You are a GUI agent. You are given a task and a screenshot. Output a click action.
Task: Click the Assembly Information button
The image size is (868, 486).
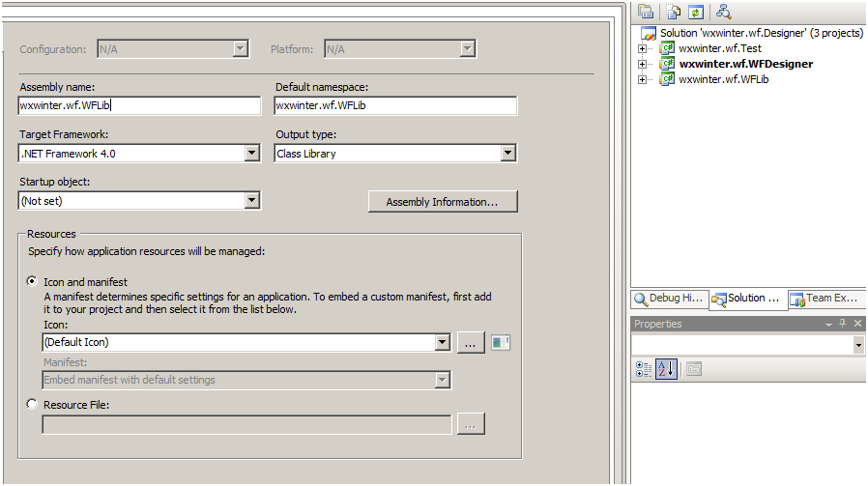443,202
